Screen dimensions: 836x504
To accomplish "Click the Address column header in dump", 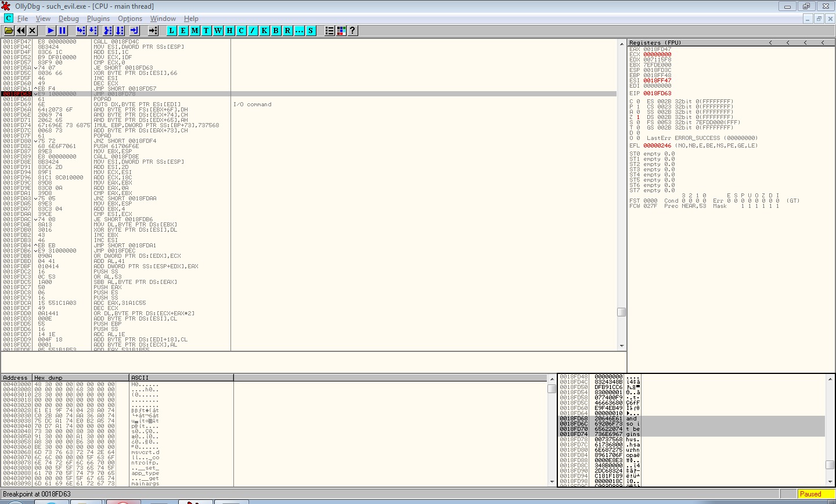I will tap(16, 377).
